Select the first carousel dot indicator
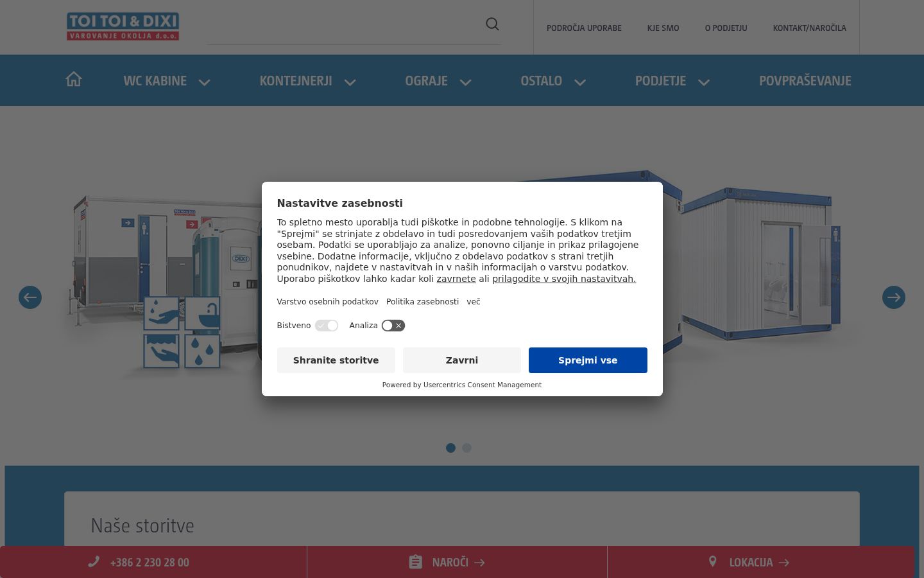The width and height of the screenshot is (924, 578). (450, 448)
